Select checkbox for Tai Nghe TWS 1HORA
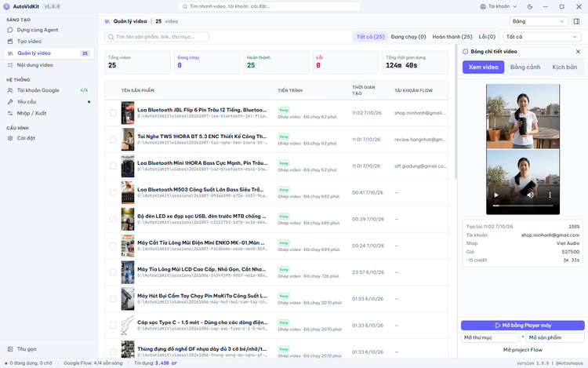The width and height of the screenshot is (588, 368). pos(113,139)
